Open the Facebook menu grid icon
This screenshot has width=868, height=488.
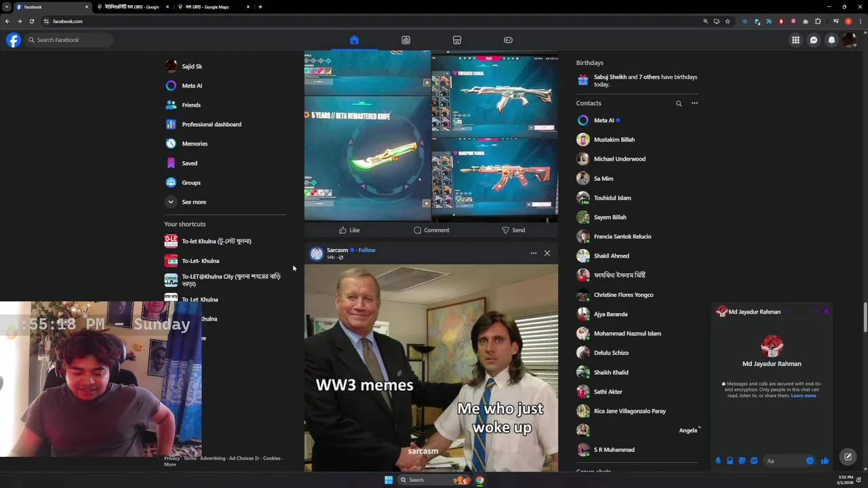pos(795,40)
